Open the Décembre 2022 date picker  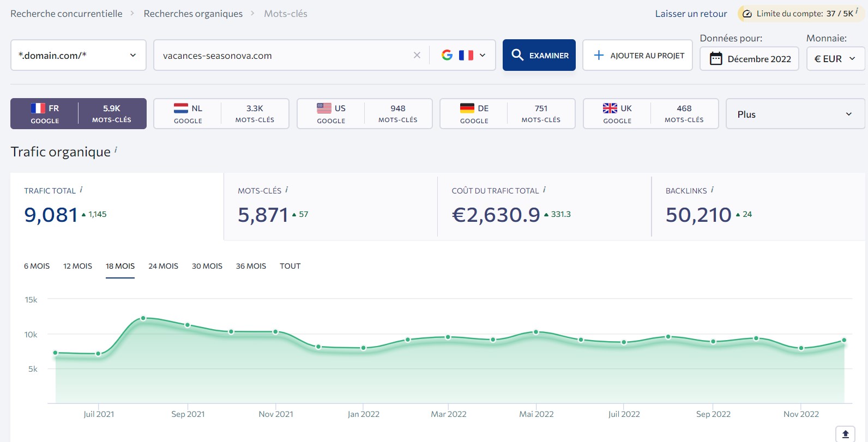click(x=749, y=58)
